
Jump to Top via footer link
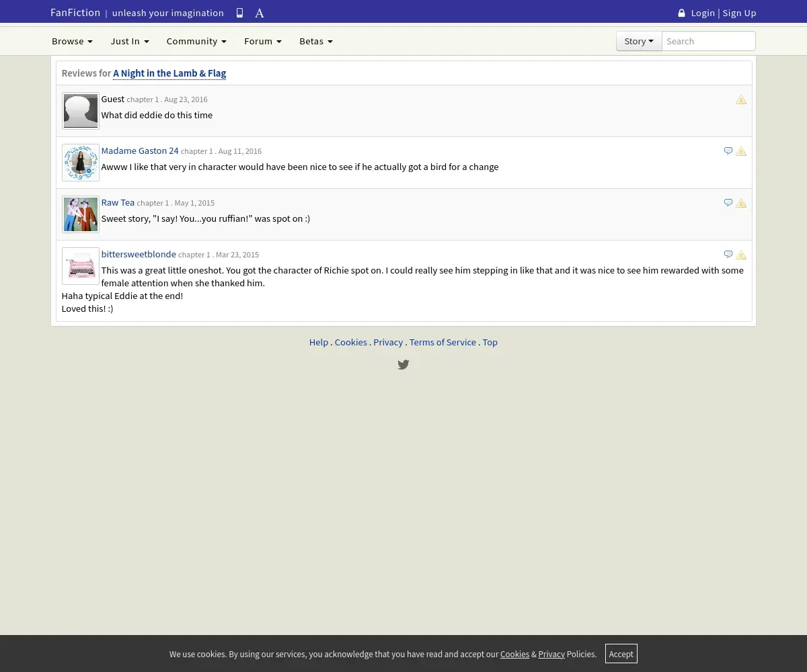coord(490,342)
